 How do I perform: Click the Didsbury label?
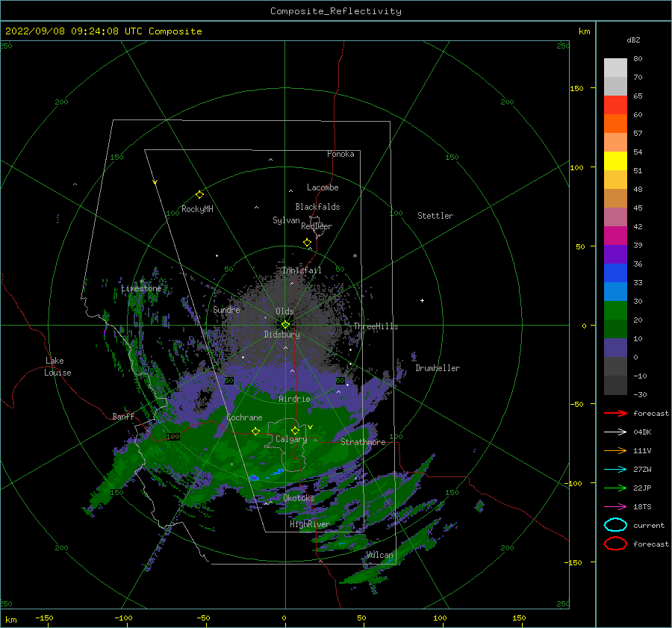point(281,335)
